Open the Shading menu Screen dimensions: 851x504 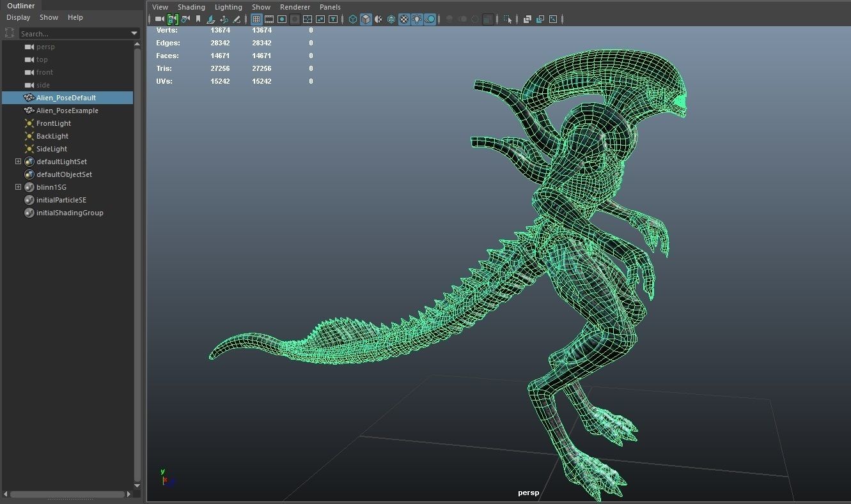(191, 7)
